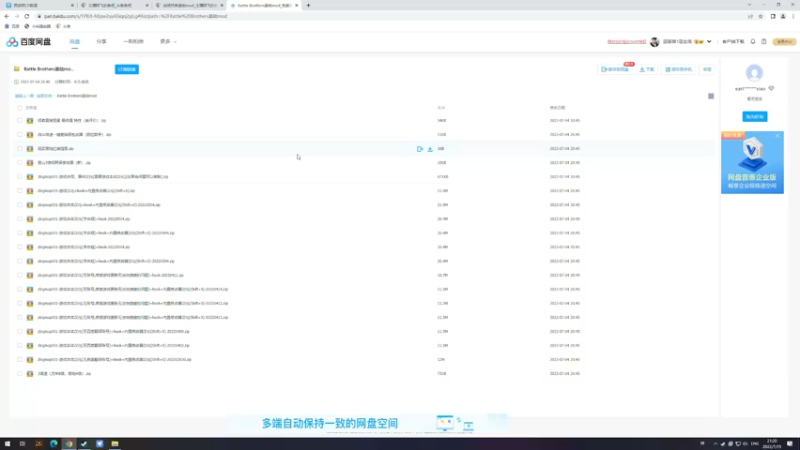Click the red promotional link in header
Viewport: 800px width, 450px height.
pyautogui.click(x=627, y=42)
